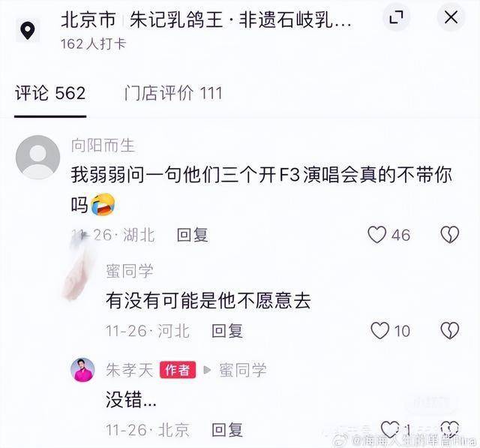Open 向阳而生's gray profile avatar
The height and width of the screenshot is (448, 480).
click(37, 158)
